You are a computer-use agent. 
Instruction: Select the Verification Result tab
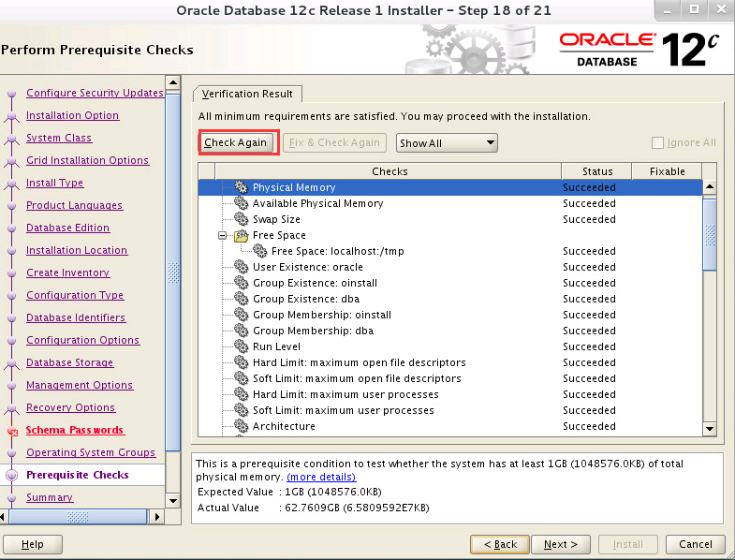click(247, 94)
